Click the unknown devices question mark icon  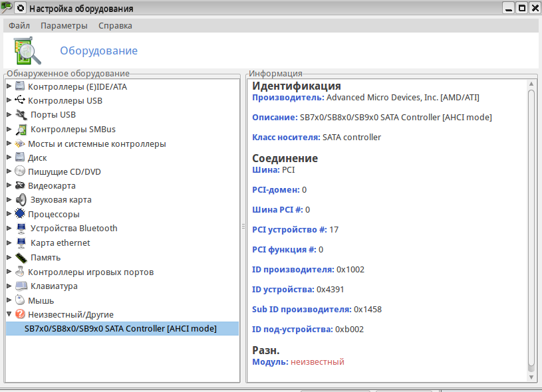tap(20, 314)
